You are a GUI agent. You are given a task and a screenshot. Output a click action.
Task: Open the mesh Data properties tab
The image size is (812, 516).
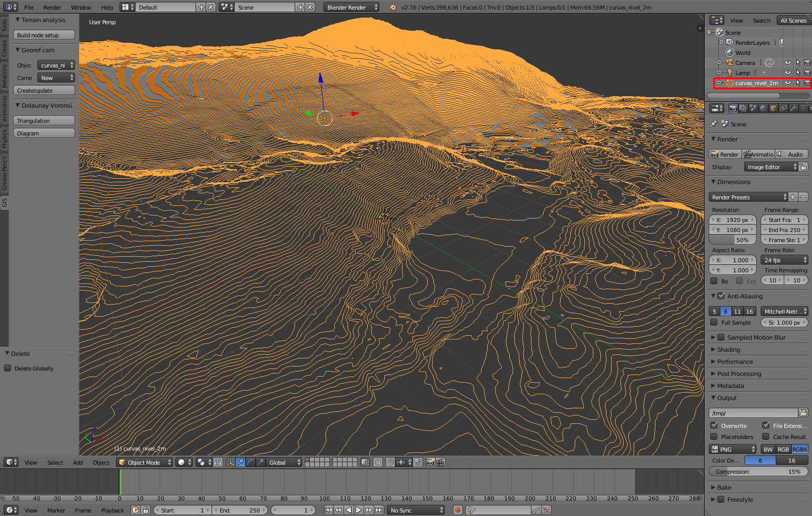pos(803,108)
